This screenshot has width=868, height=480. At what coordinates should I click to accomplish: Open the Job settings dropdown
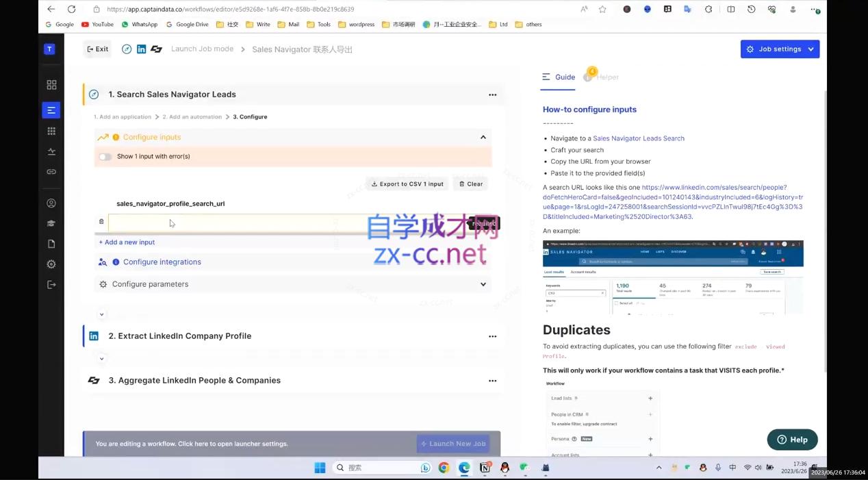780,49
